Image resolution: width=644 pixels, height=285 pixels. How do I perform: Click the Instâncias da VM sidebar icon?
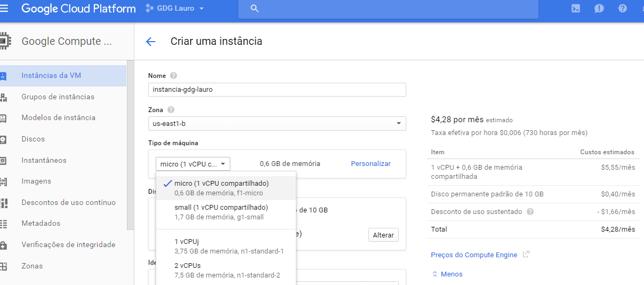click(3, 76)
